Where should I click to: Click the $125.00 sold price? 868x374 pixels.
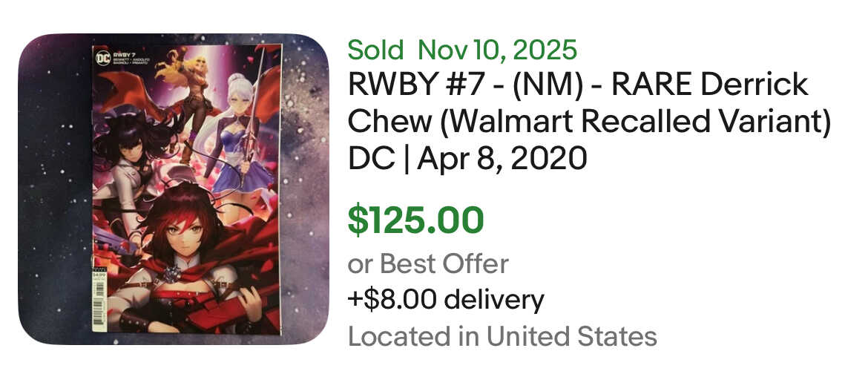[416, 220]
